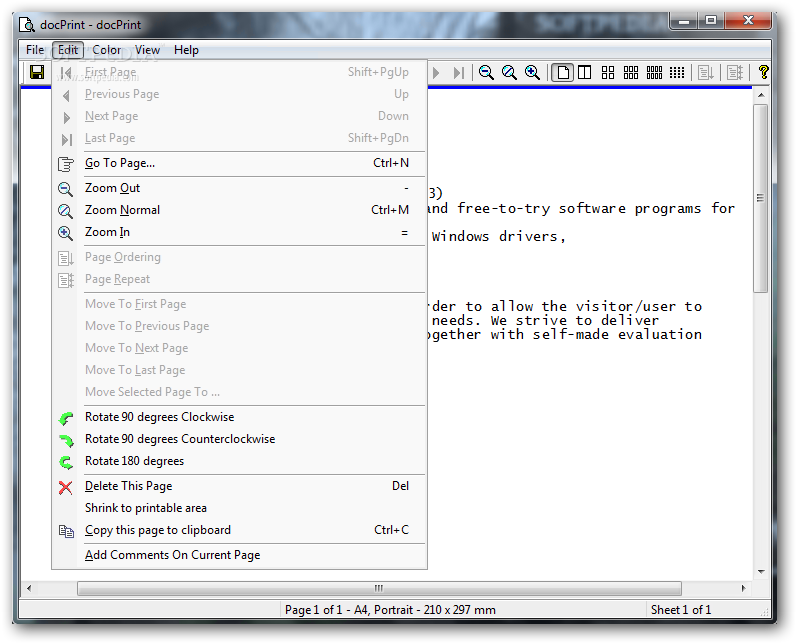Click the horizontal scrollbar left arrow
Viewport: 797px width, 644px height.
click(29, 588)
